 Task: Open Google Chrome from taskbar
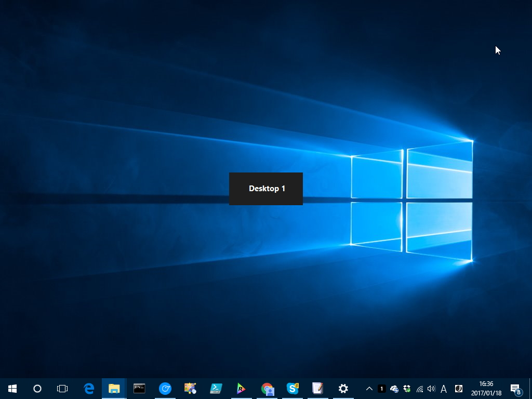267,389
